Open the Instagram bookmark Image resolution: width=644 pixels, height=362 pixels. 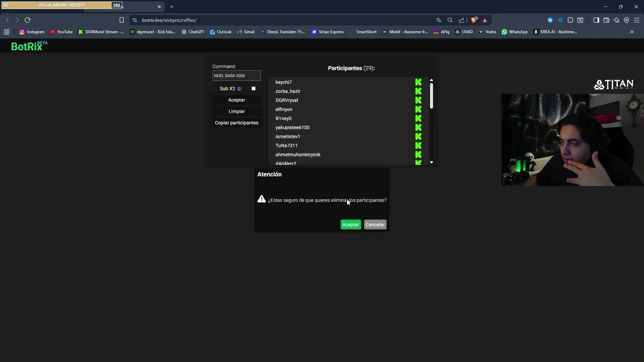click(x=32, y=32)
